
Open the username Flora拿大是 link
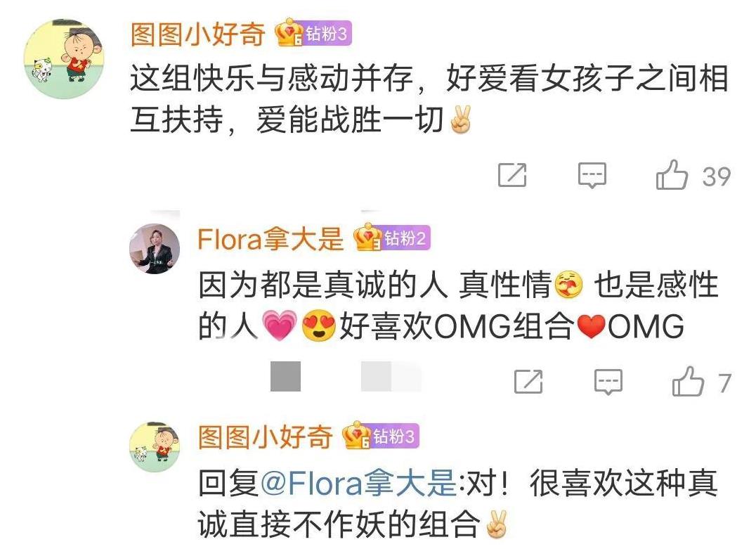pos(271,238)
